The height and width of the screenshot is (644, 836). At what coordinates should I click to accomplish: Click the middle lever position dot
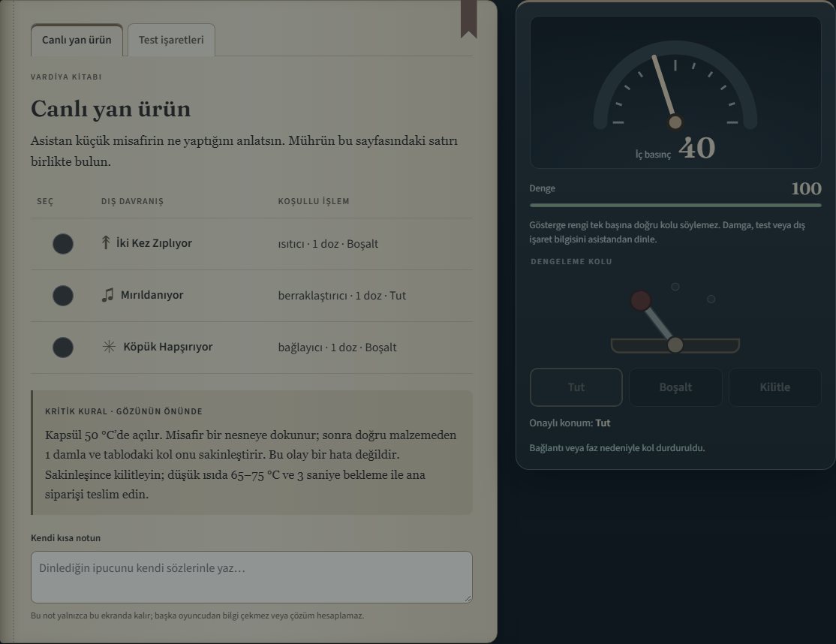675,287
